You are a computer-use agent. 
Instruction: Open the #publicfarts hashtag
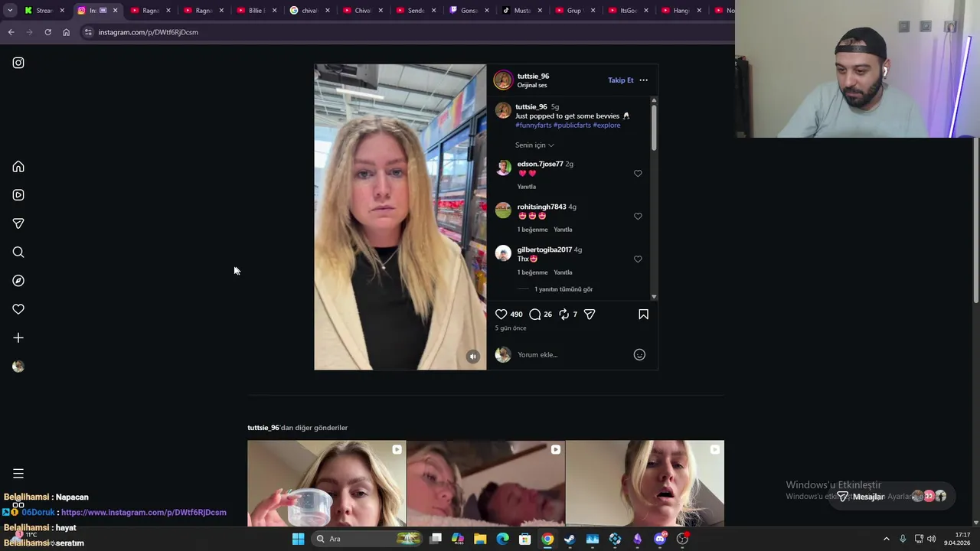[572, 126]
